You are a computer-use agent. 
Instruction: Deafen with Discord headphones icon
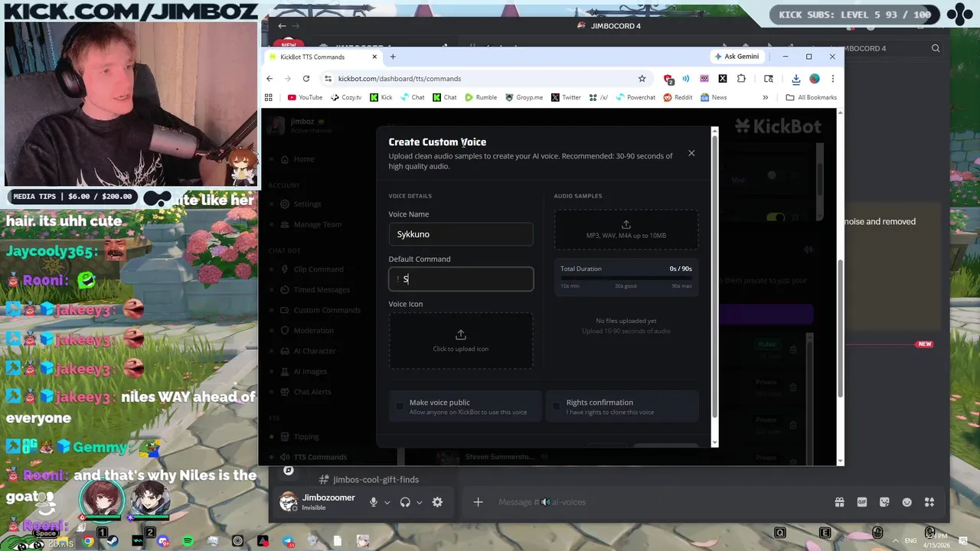coord(405,502)
